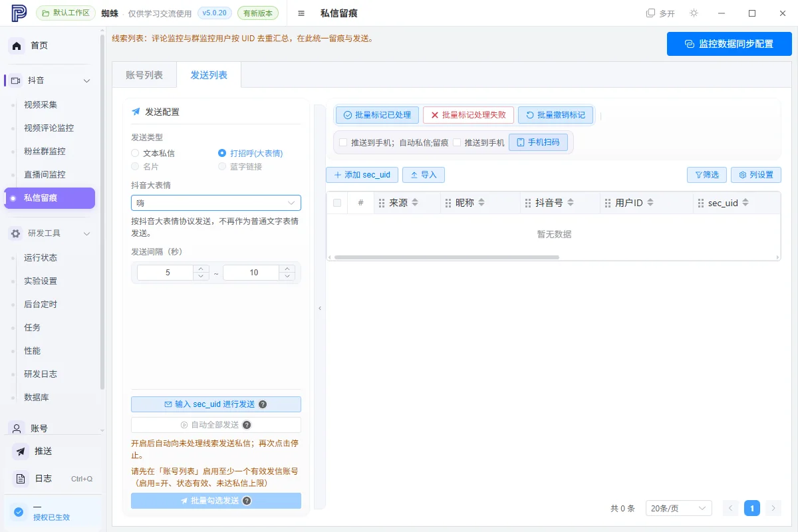This screenshot has height=532, width=798.
Task: Decrease the maximum interval value 10
Action: coord(287,276)
